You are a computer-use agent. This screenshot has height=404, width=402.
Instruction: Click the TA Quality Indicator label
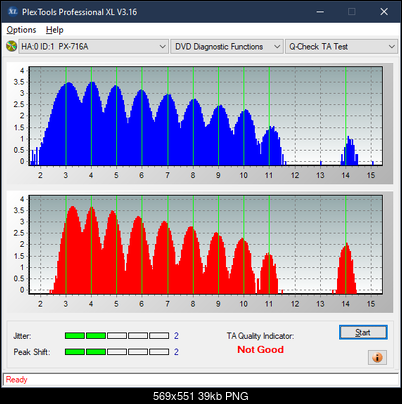(260, 336)
